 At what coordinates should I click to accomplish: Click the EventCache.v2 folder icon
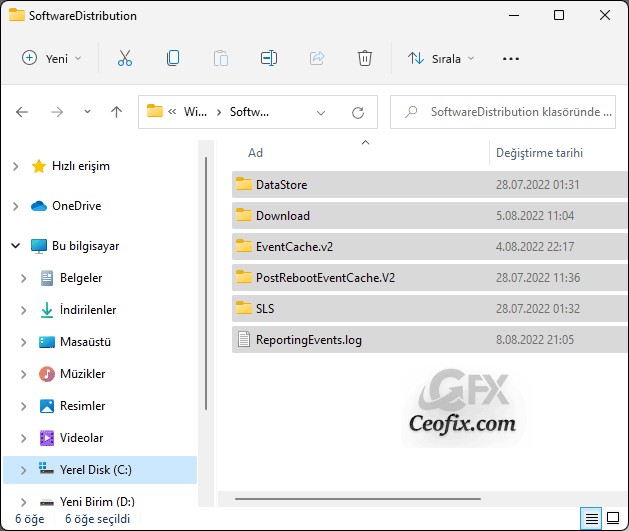[x=243, y=246]
